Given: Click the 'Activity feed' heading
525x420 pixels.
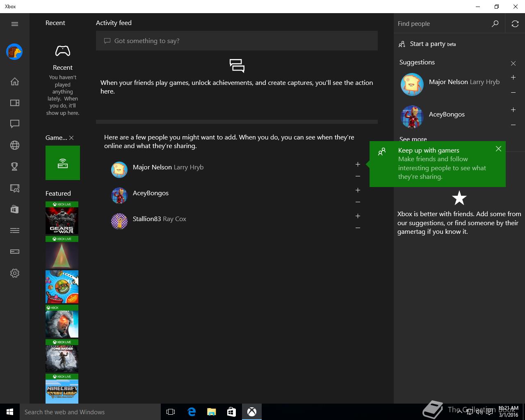Looking at the screenshot, I should pyautogui.click(x=114, y=23).
